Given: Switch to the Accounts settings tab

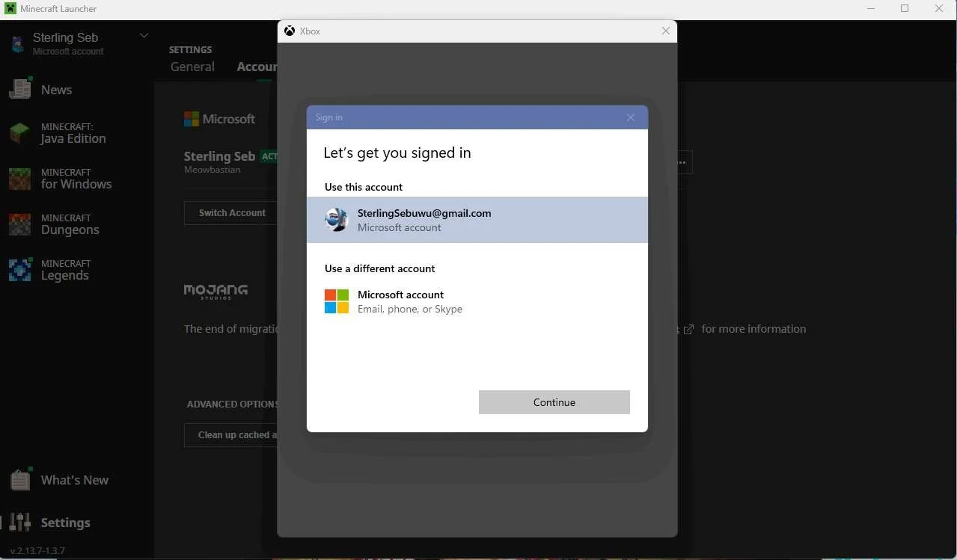Looking at the screenshot, I should click(x=257, y=67).
